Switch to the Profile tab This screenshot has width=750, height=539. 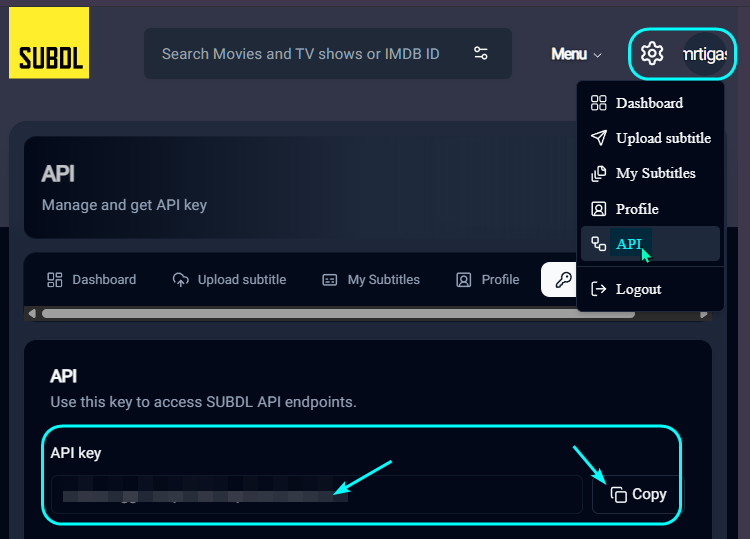pos(488,280)
